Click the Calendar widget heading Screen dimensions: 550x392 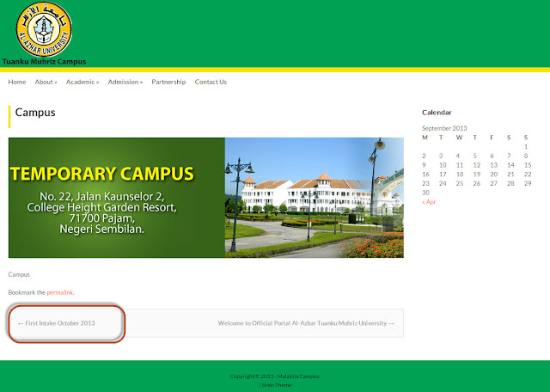pos(437,113)
